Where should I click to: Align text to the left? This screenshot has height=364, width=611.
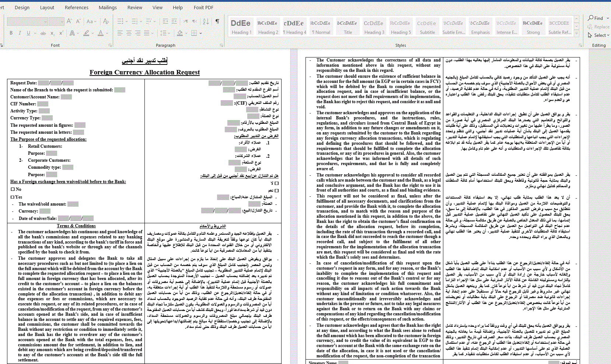(120, 33)
